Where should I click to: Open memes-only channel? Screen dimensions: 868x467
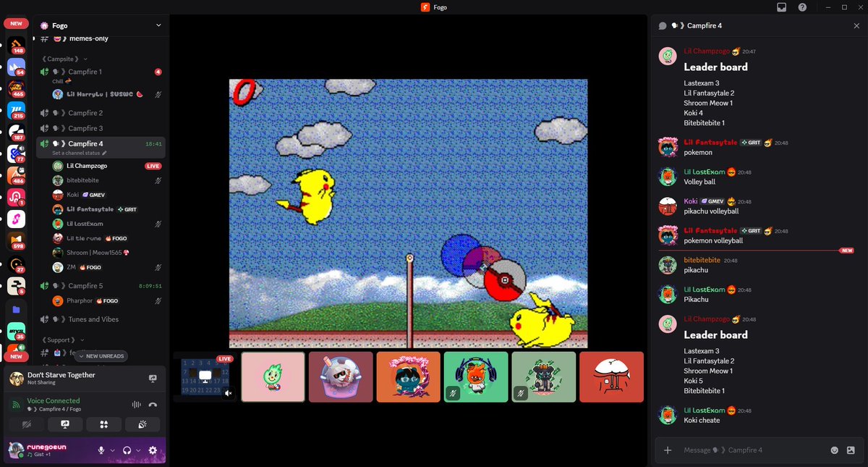103,38
